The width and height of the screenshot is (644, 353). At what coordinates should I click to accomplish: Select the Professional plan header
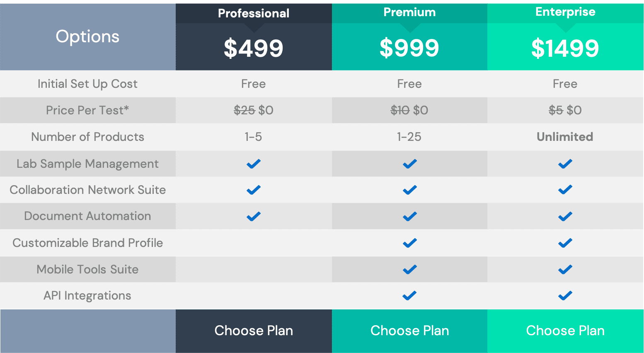(254, 13)
